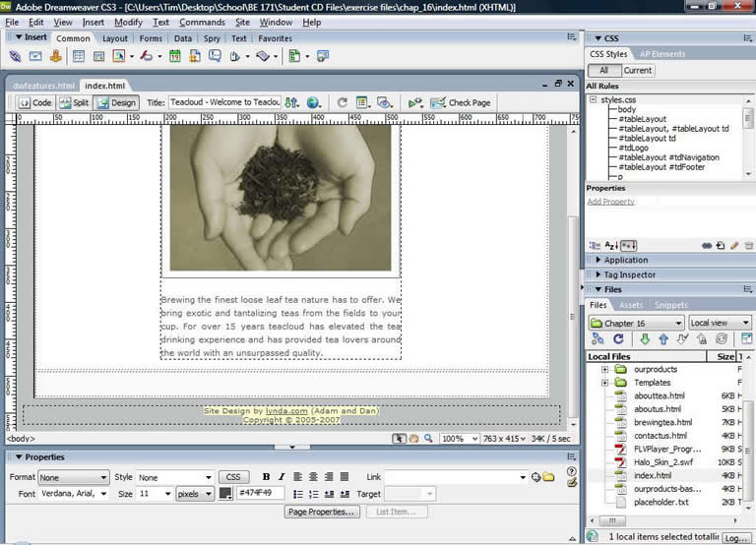Switch to Split view

click(74, 102)
